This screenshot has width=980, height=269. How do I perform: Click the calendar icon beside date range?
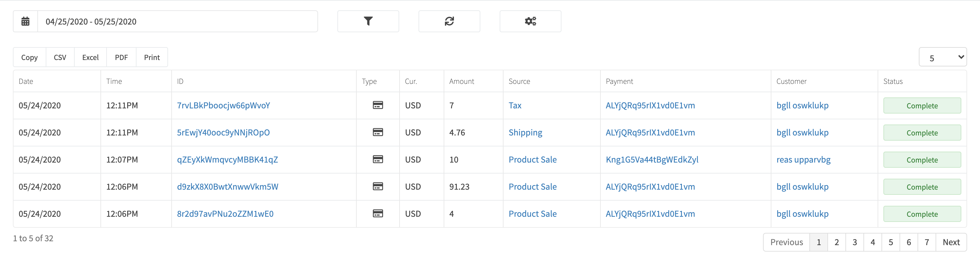click(25, 21)
